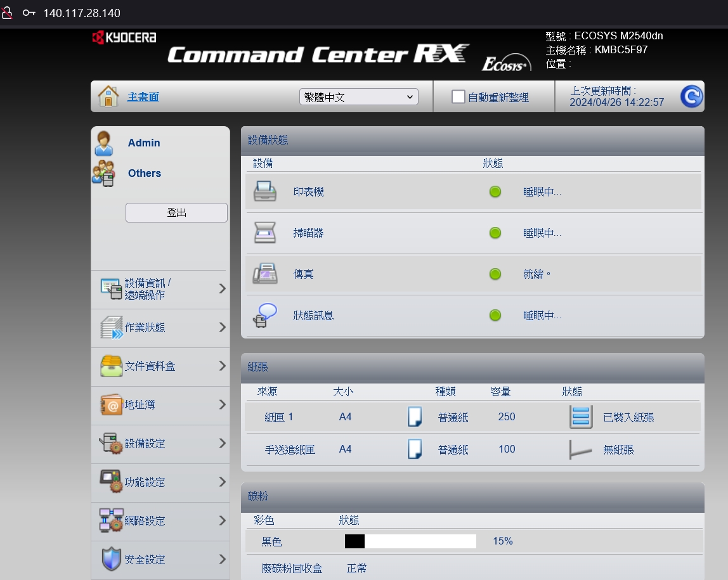The image size is (728, 580).
Task: Click the 上次更新時間 timestamp text
Action: (x=616, y=96)
